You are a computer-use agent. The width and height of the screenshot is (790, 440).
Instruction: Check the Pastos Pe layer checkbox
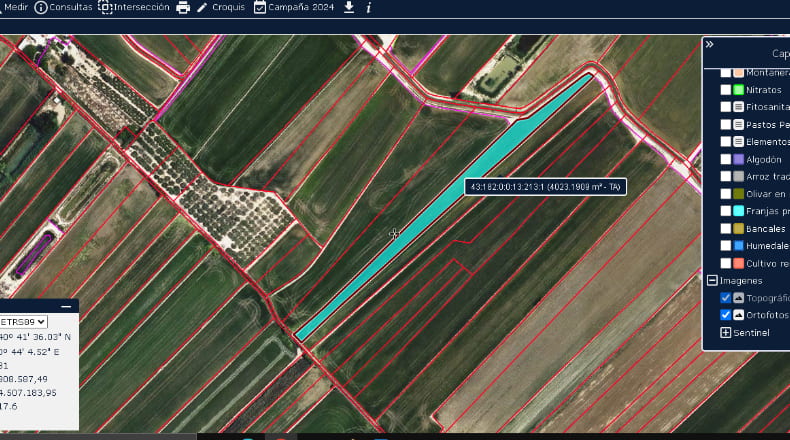[726, 124]
